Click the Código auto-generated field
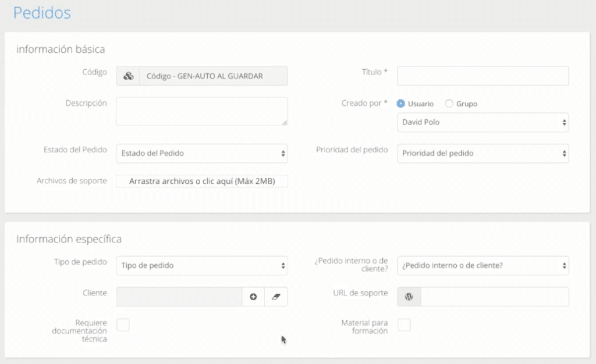596x364 pixels. [x=213, y=76]
